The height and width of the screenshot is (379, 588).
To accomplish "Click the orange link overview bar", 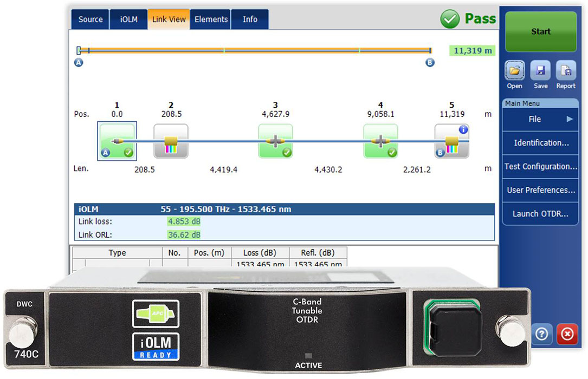I will point(255,50).
